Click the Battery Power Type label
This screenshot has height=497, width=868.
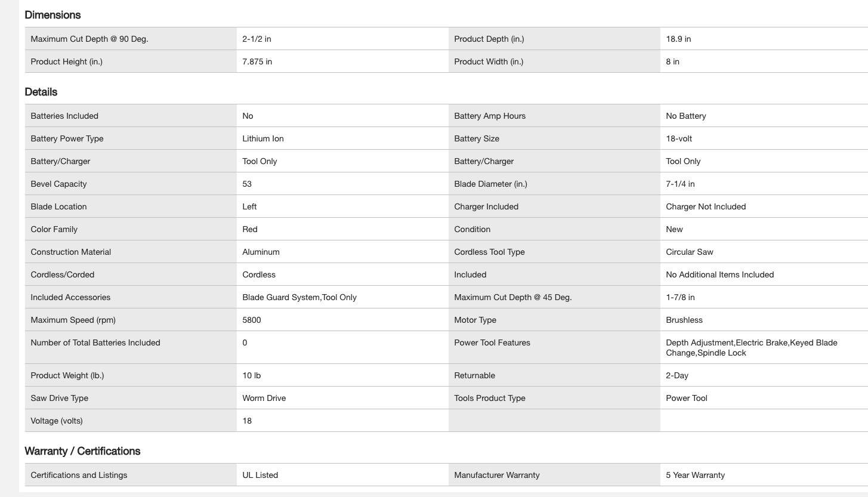coord(67,138)
